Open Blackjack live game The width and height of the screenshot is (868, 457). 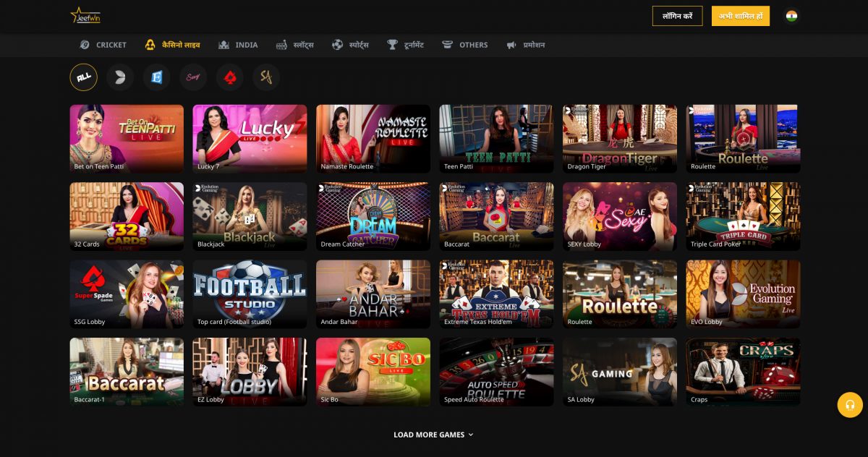(250, 216)
